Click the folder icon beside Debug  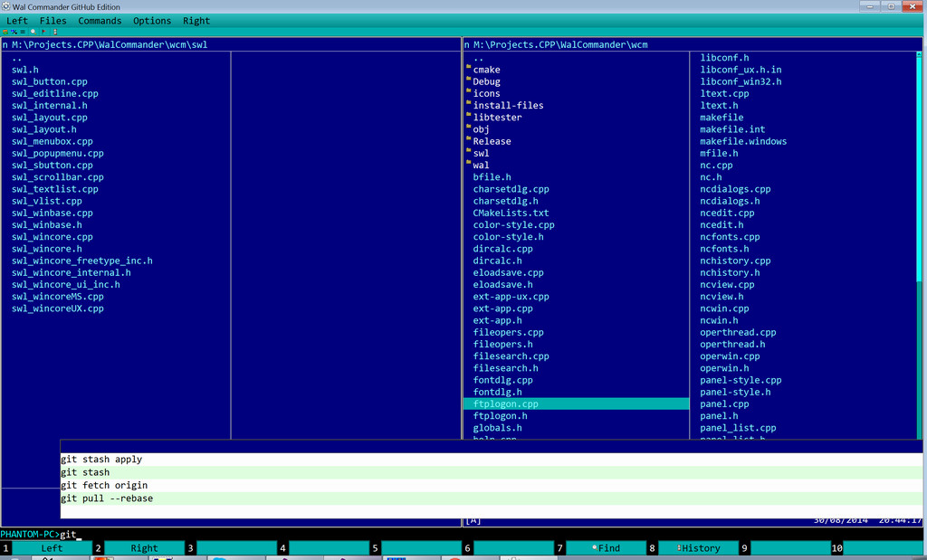click(468, 79)
